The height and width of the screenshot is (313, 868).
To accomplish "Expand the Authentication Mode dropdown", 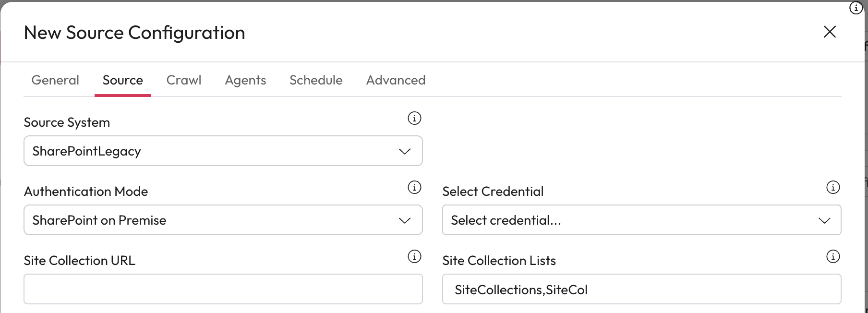I will coord(223,220).
